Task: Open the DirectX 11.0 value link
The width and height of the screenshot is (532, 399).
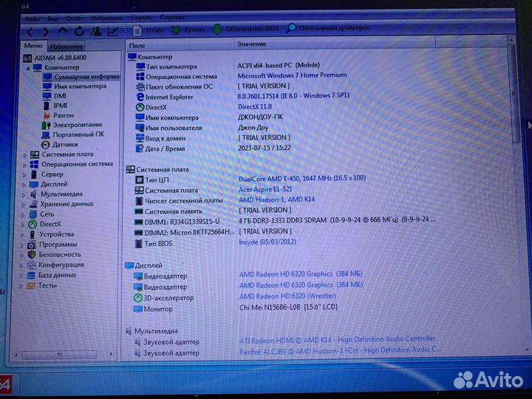Action: [x=254, y=107]
